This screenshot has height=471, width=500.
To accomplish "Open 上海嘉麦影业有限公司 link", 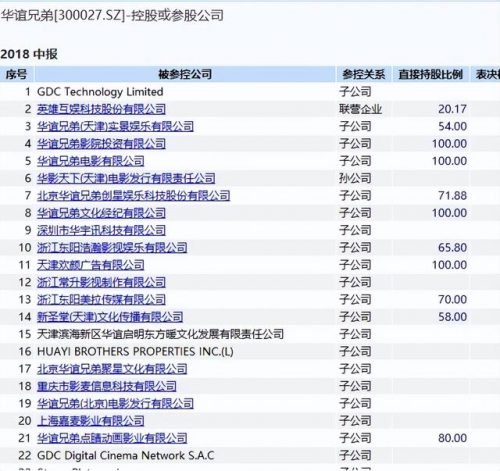I will click(x=91, y=421).
